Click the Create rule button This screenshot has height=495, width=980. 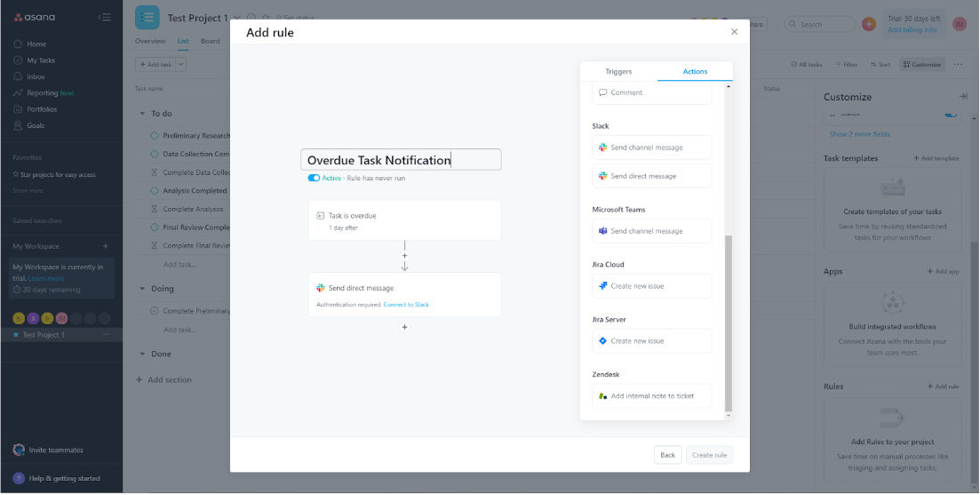(709, 455)
